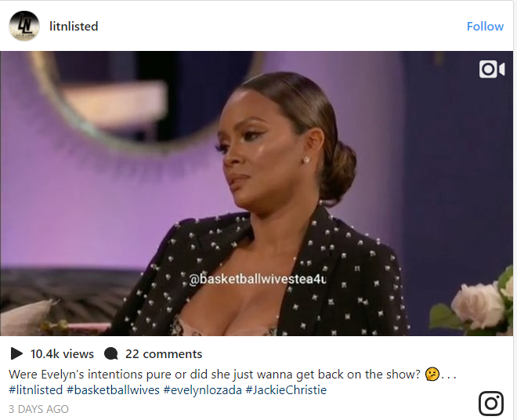Click the Instagram logo icon
The image size is (517, 420).
pyautogui.click(x=491, y=404)
